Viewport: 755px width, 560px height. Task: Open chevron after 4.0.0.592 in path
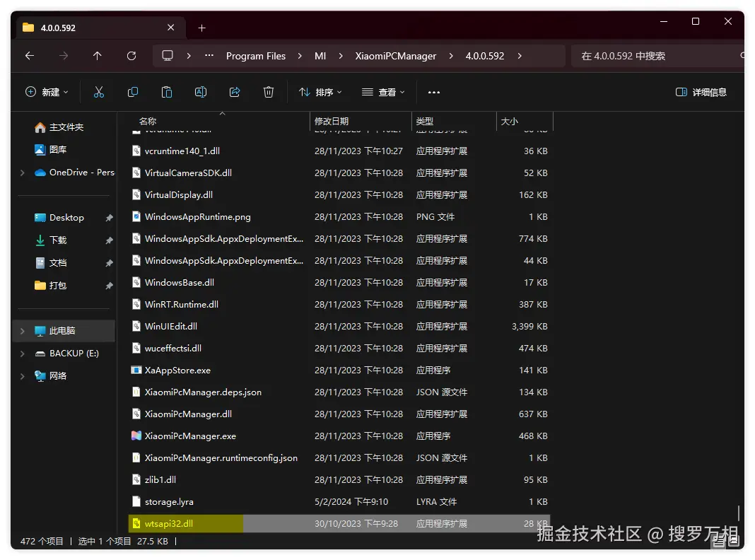click(520, 56)
